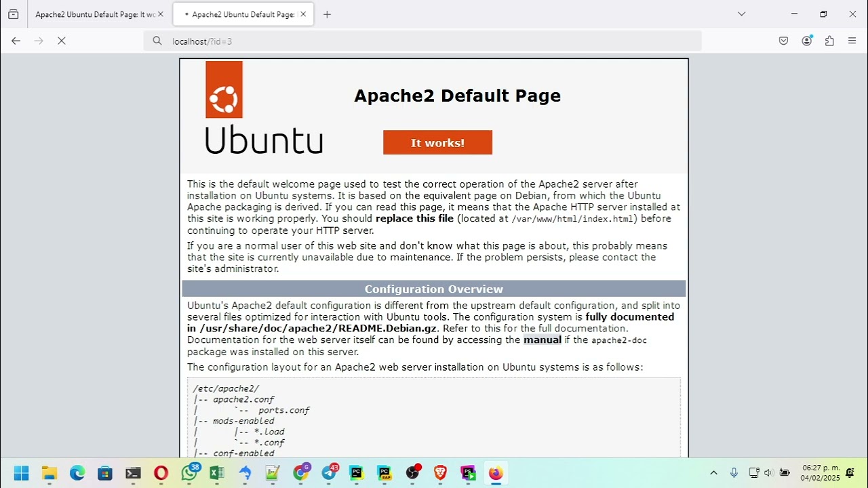Follow the 'manual' link
Screen dimensions: 868x488
pyautogui.click(x=542, y=340)
